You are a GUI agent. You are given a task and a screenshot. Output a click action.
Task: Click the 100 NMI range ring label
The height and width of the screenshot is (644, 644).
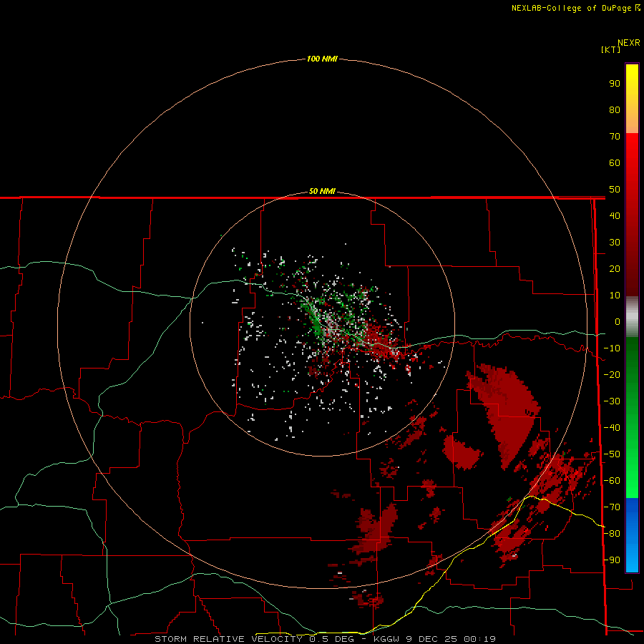point(321,59)
